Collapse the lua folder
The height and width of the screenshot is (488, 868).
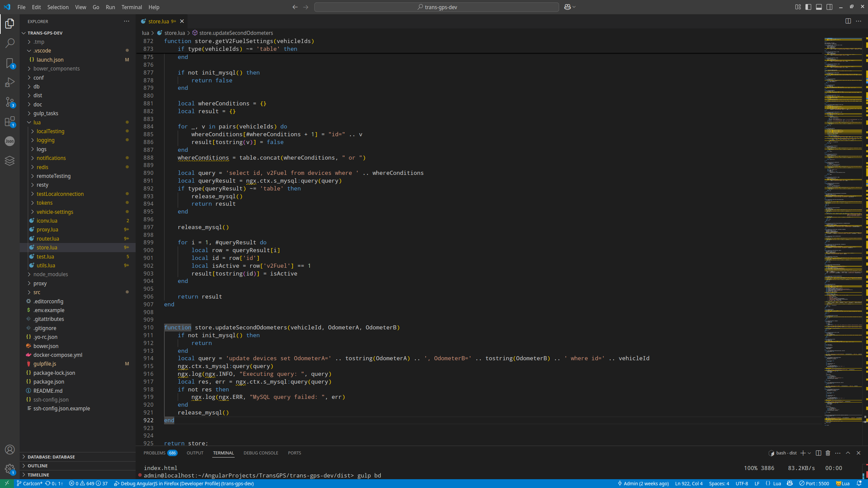(x=37, y=122)
